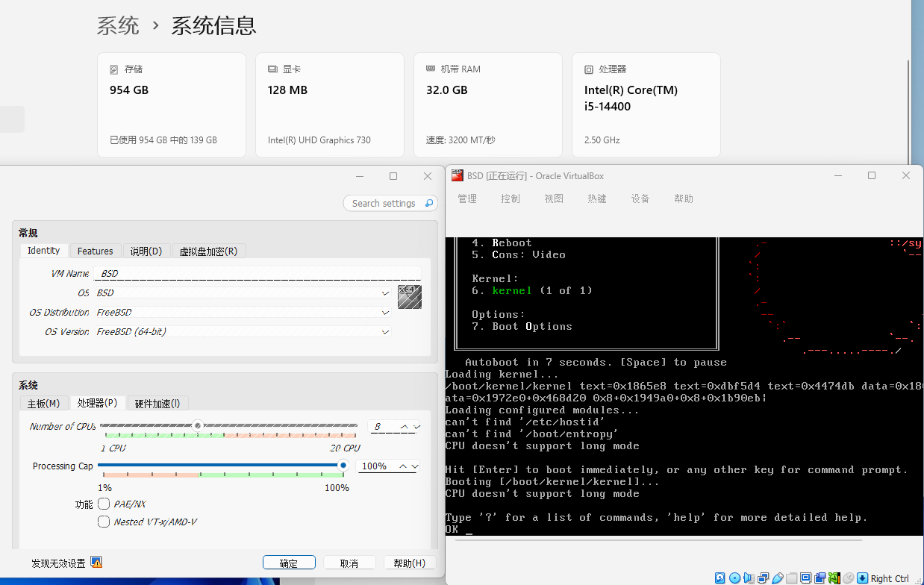Open the optical drive status icon
The width and height of the screenshot is (924, 585).
click(735, 578)
